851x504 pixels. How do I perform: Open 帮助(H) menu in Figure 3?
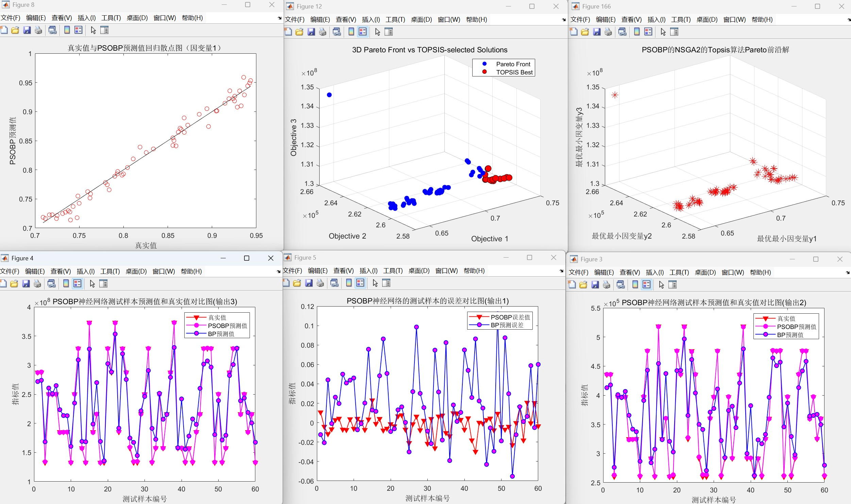760,273
